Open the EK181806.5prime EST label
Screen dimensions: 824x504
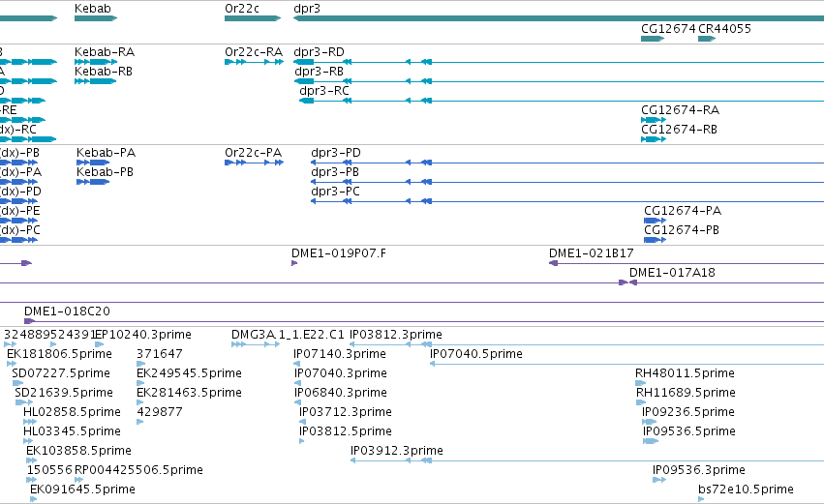click(x=59, y=354)
